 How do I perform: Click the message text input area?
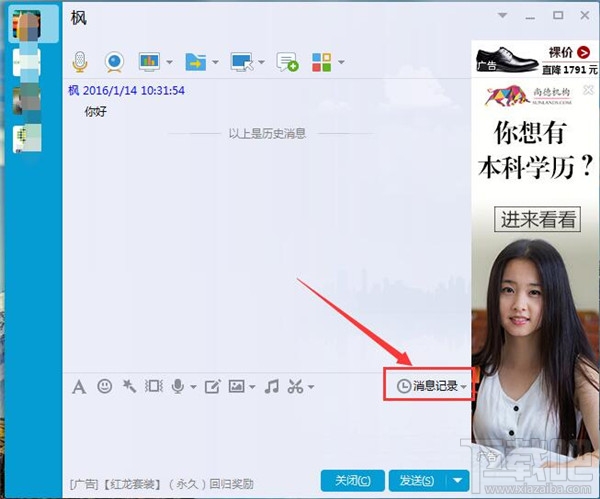[x=266, y=434]
